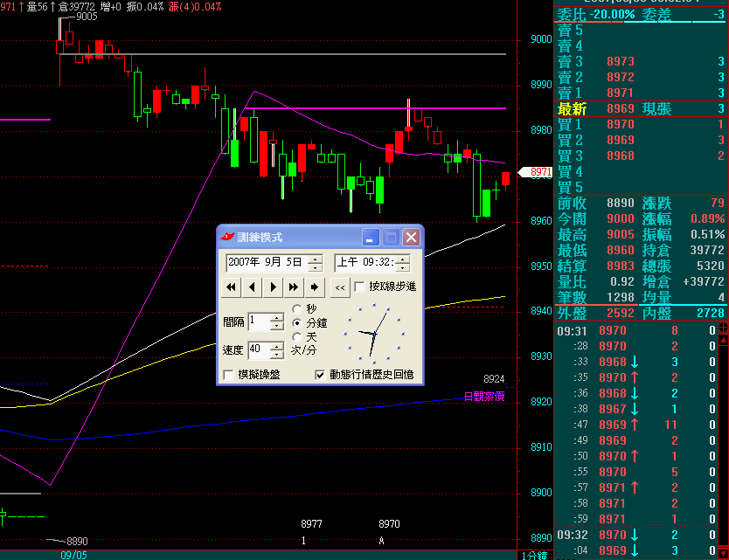Collapse dialog with the << button
The height and width of the screenshot is (560, 729).
(x=340, y=287)
